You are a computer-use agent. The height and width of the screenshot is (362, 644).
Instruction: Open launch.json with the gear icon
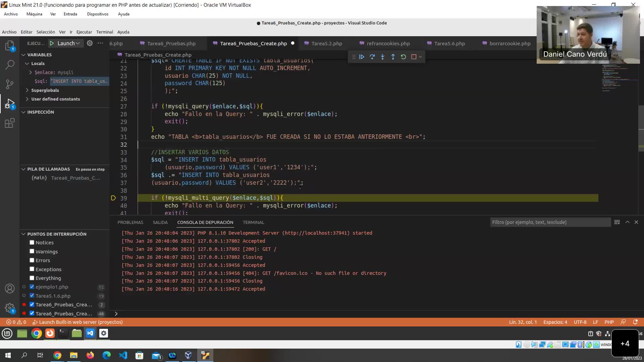pyautogui.click(x=90, y=43)
